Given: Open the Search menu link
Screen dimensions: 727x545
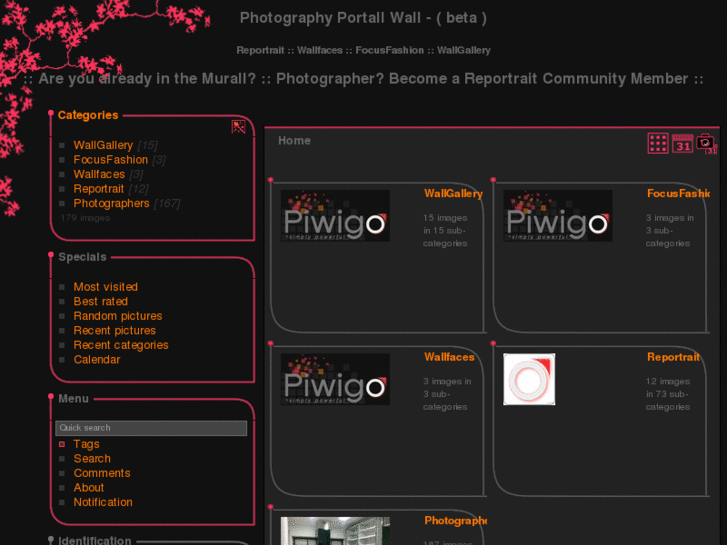Looking at the screenshot, I should point(92,458).
